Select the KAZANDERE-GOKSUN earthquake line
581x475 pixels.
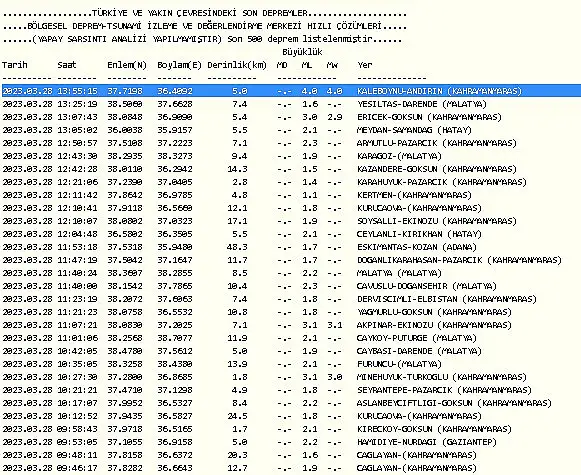point(259,169)
